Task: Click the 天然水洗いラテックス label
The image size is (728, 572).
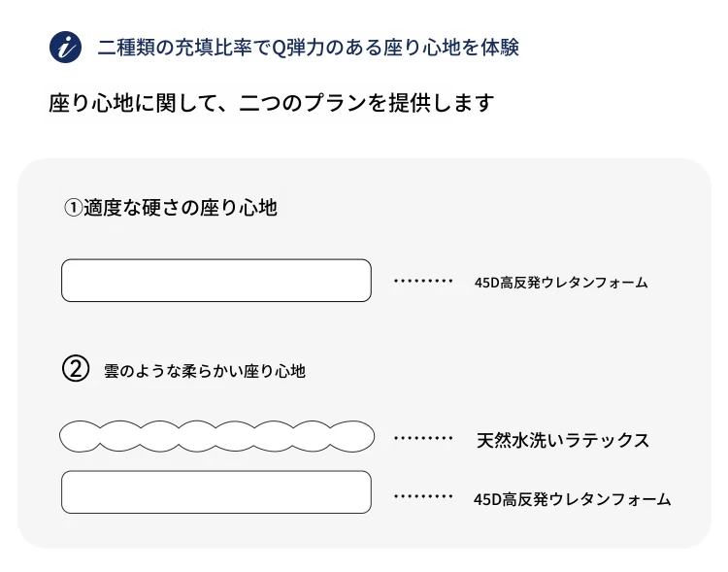Action: coord(563,440)
